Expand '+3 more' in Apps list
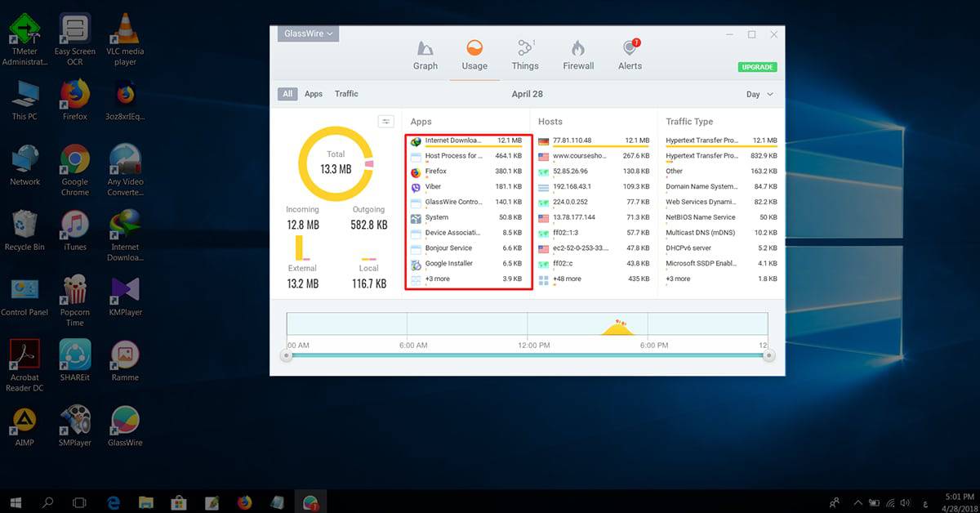This screenshot has height=513, width=980. 466,279
